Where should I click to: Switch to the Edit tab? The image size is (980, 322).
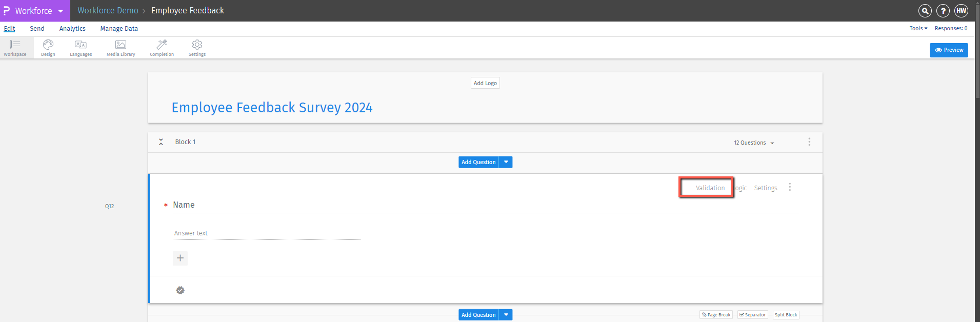click(10, 29)
